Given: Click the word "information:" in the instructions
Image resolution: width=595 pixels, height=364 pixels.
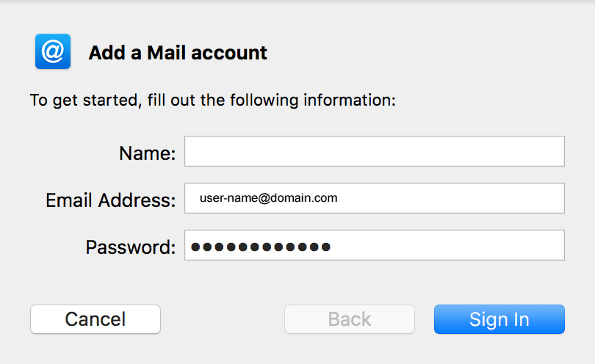Looking at the screenshot, I should click(x=350, y=101).
